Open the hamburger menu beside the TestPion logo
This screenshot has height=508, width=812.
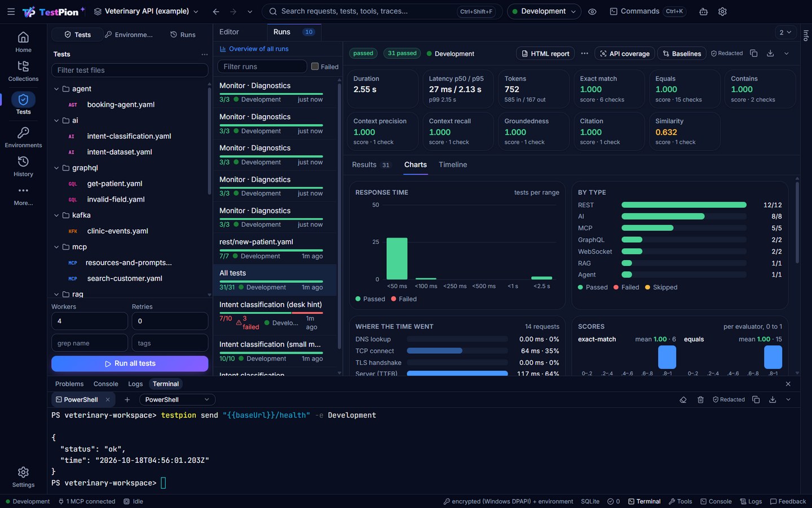(11, 11)
